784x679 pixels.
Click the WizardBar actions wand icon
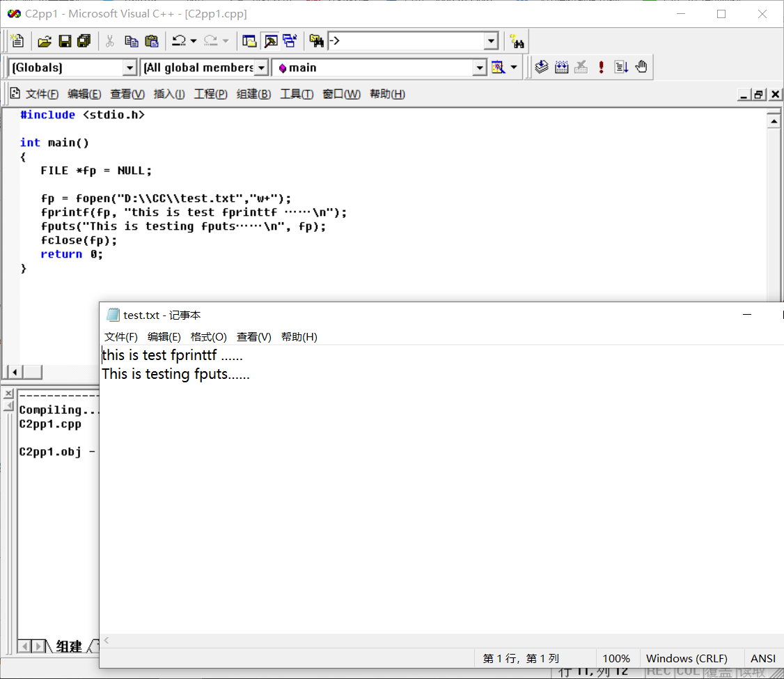click(498, 67)
